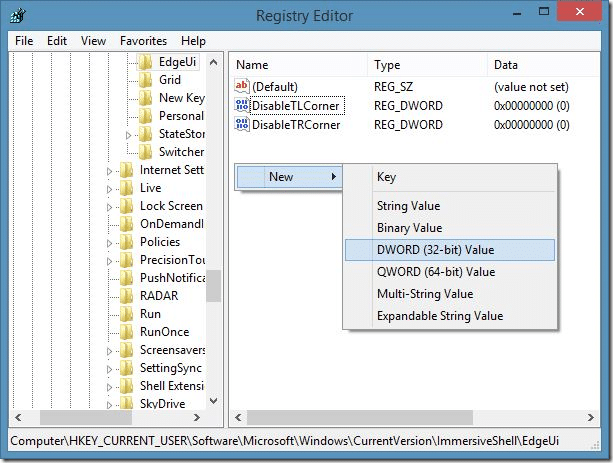Expand the PrecisionTou tree node

[109, 261]
